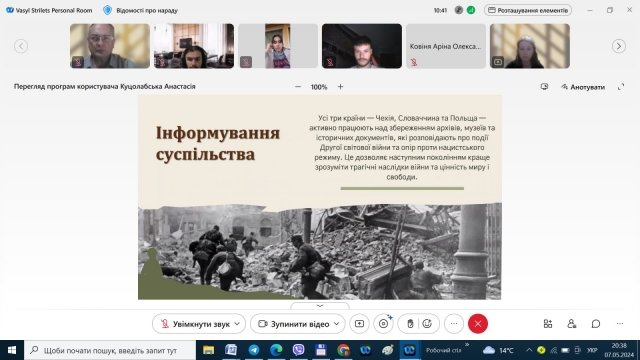Open Microsoft Edge from the taskbar
The image size is (640, 360).
pos(276,350)
